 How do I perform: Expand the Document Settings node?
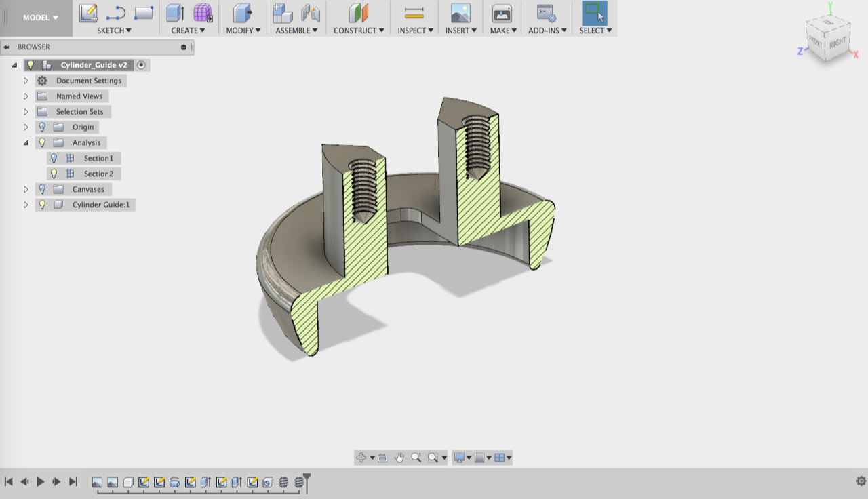(x=26, y=81)
